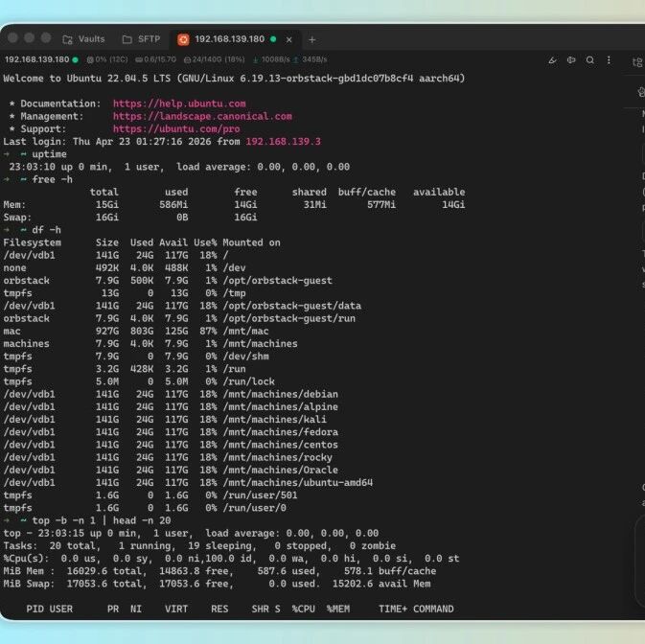Screen dimensions: 645x644
Task: Click the 'top -b -n 1 | head -n 20' command
Action: [102, 520]
